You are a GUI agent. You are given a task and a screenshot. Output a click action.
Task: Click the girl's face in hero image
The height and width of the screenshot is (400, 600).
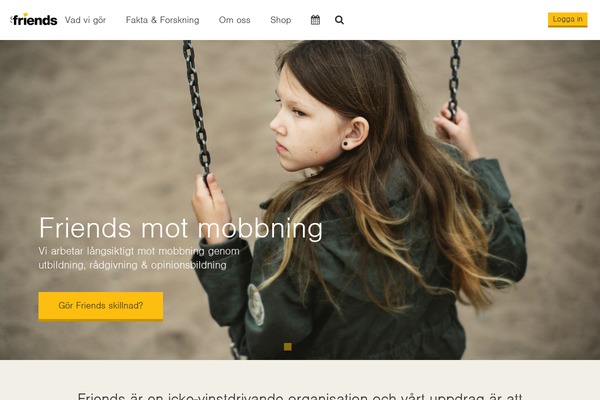tap(302, 122)
